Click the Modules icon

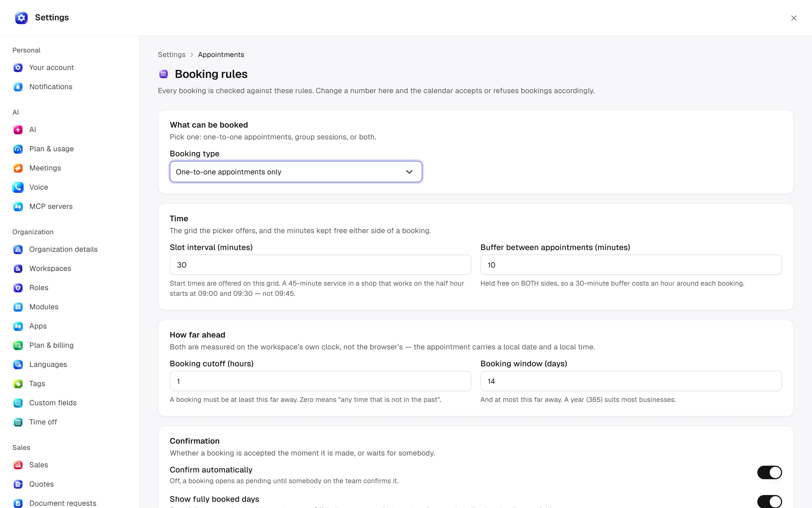tap(18, 307)
